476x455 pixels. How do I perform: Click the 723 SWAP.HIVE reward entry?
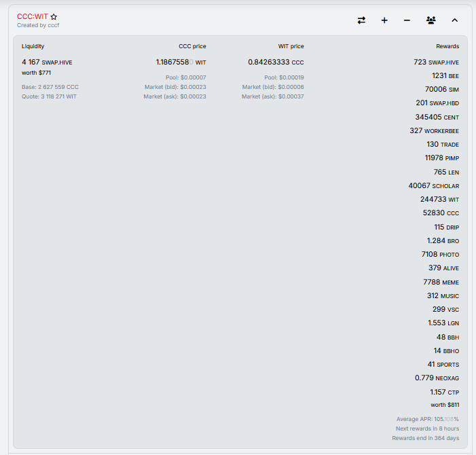(436, 62)
